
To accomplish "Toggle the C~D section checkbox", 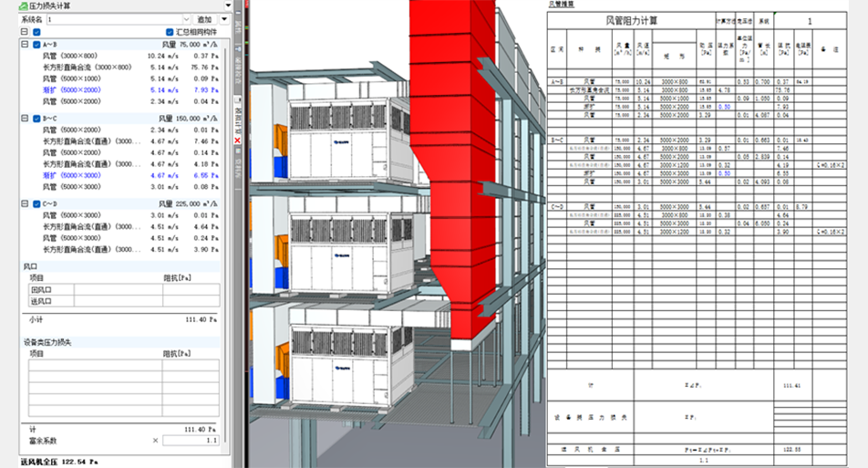I will [36, 204].
